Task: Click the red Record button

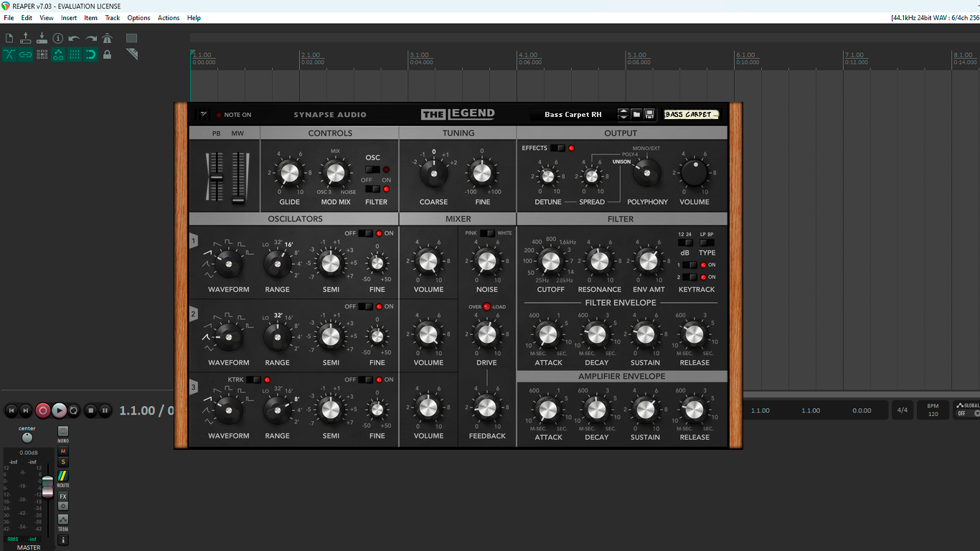Action: pos(43,410)
